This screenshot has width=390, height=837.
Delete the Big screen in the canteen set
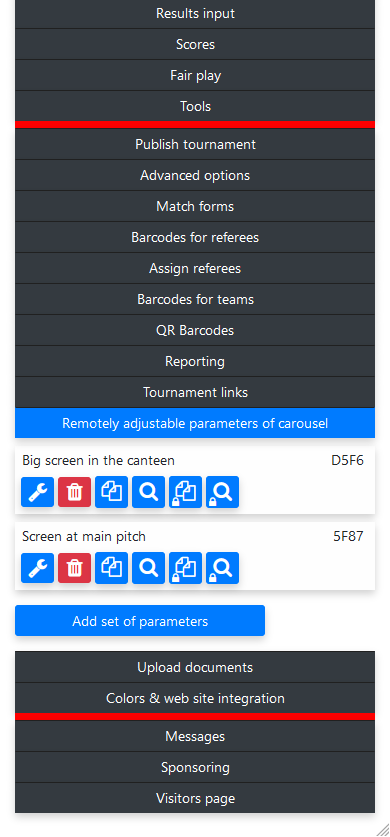[75, 492]
